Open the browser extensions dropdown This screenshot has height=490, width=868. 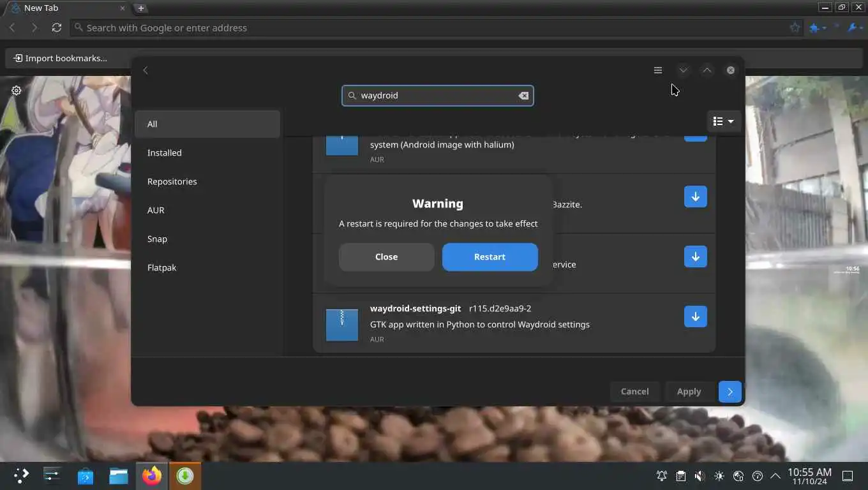(818, 27)
